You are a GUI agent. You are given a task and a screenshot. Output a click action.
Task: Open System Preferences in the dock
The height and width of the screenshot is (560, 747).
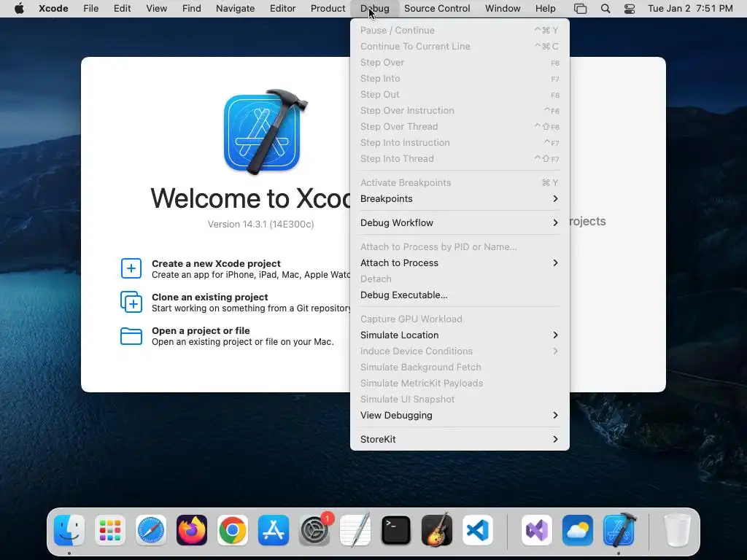point(314,530)
